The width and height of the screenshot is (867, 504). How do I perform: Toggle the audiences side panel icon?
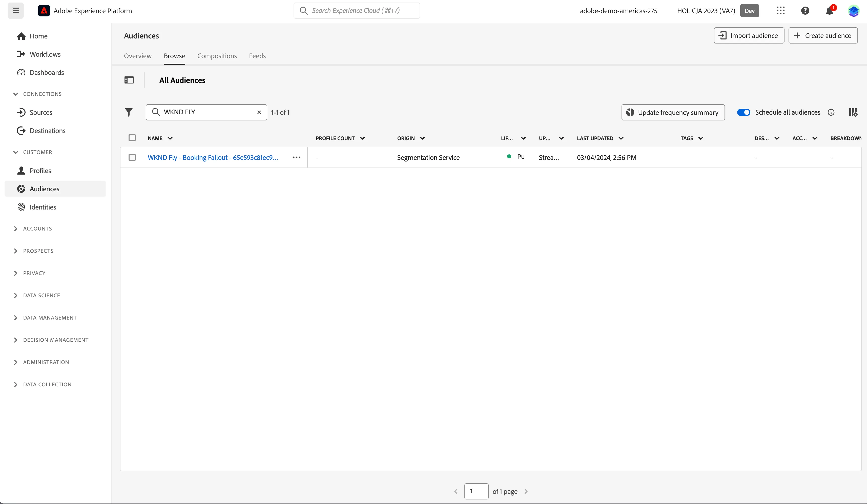[x=129, y=80]
